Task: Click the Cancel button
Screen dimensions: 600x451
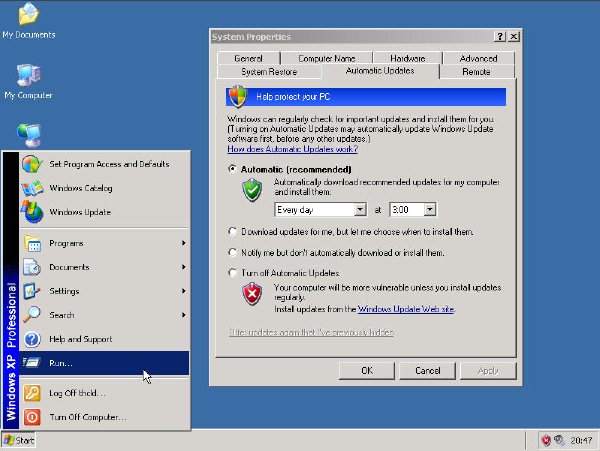Action: (427, 370)
